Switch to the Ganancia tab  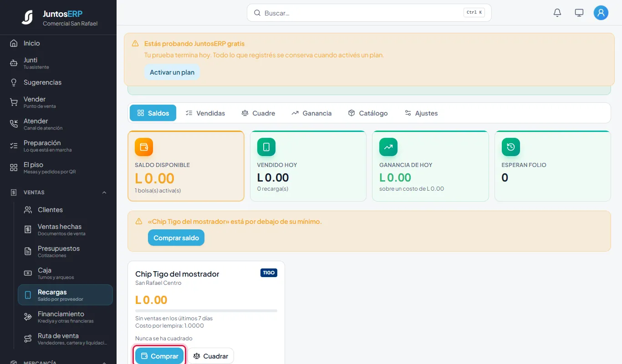[x=311, y=113]
